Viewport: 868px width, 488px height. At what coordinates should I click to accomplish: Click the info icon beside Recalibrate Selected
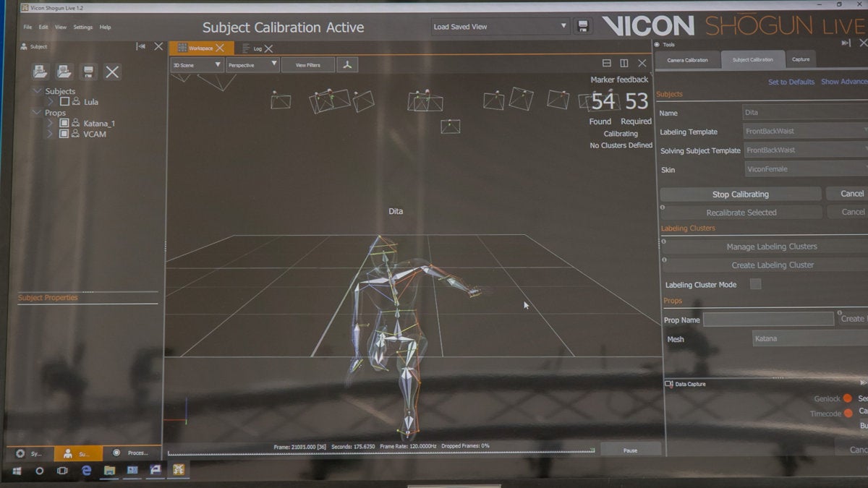click(663, 207)
